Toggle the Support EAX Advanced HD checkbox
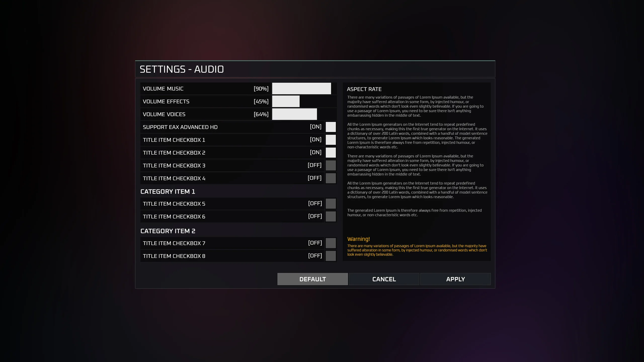644x362 pixels. coord(331,127)
